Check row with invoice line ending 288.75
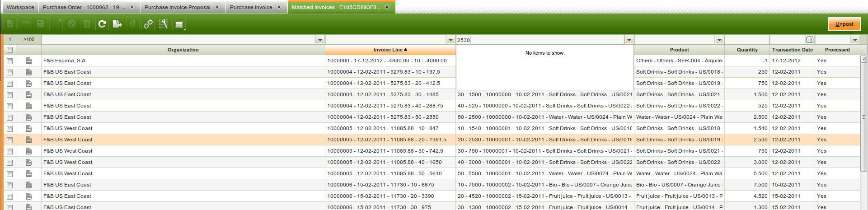The height and width of the screenshot is (210, 868). point(9,106)
